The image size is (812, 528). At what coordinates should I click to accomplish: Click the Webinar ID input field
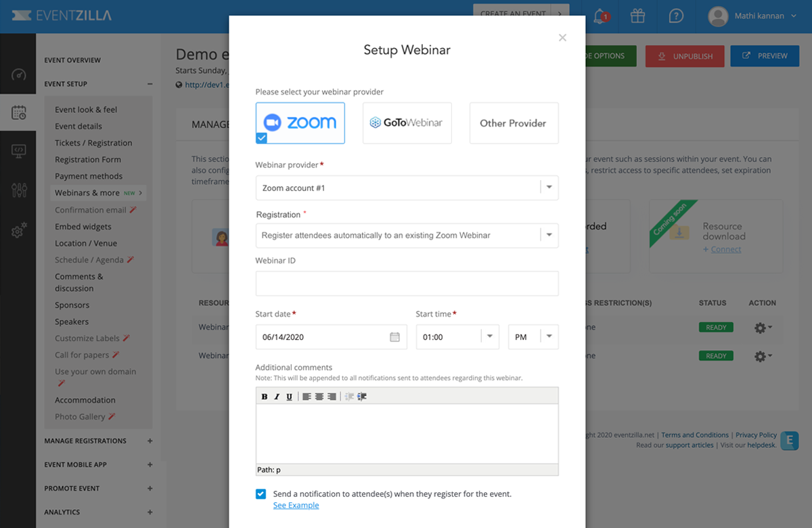pos(407,284)
